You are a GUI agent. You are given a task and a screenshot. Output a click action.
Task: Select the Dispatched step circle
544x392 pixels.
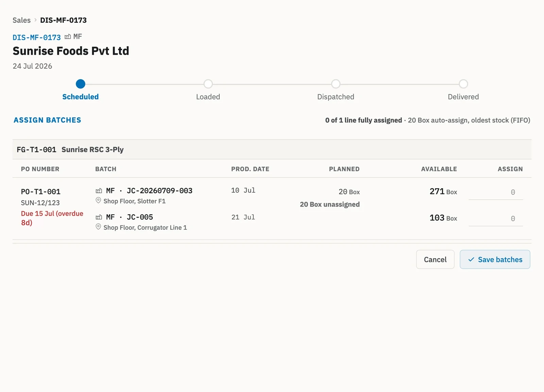(x=336, y=84)
